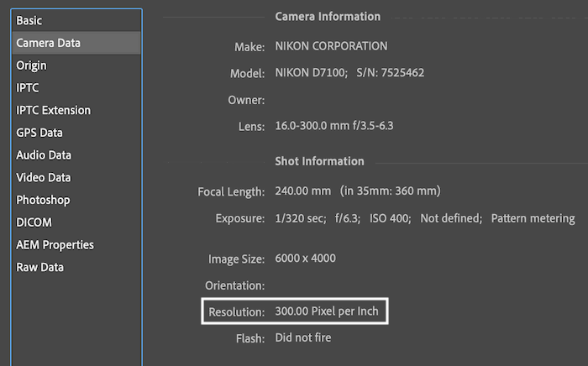
Task: Open the Camera Data section
Action: [76, 43]
